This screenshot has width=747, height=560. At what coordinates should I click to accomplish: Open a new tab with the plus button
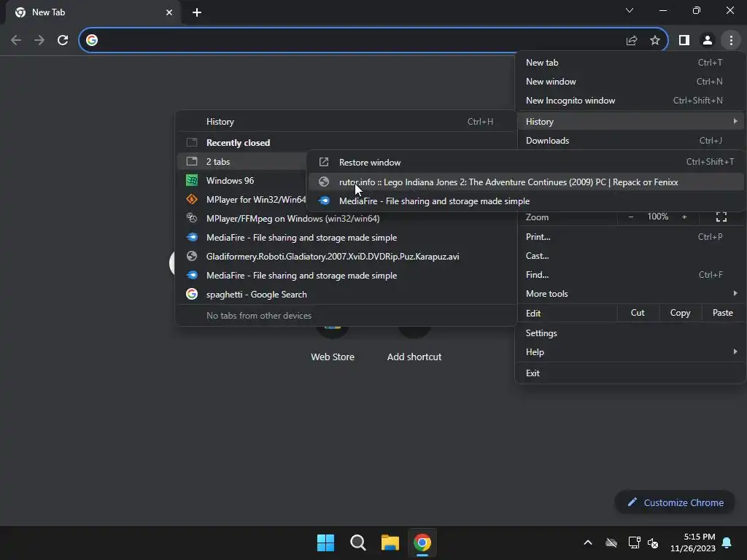197,12
